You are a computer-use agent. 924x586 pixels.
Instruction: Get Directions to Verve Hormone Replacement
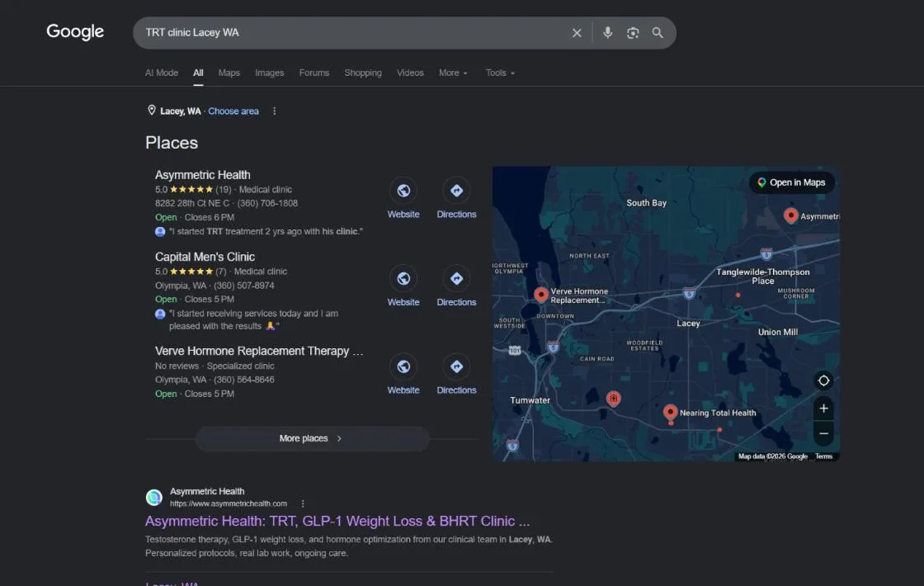click(457, 366)
